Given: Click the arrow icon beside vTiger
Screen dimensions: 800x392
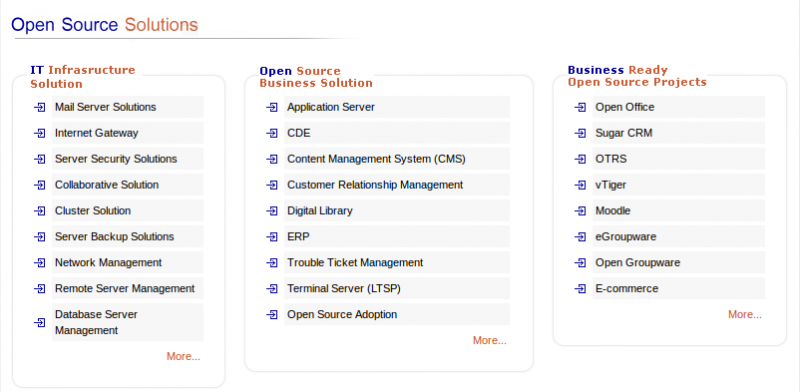Looking at the screenshot, I should [x=580, y=185].
